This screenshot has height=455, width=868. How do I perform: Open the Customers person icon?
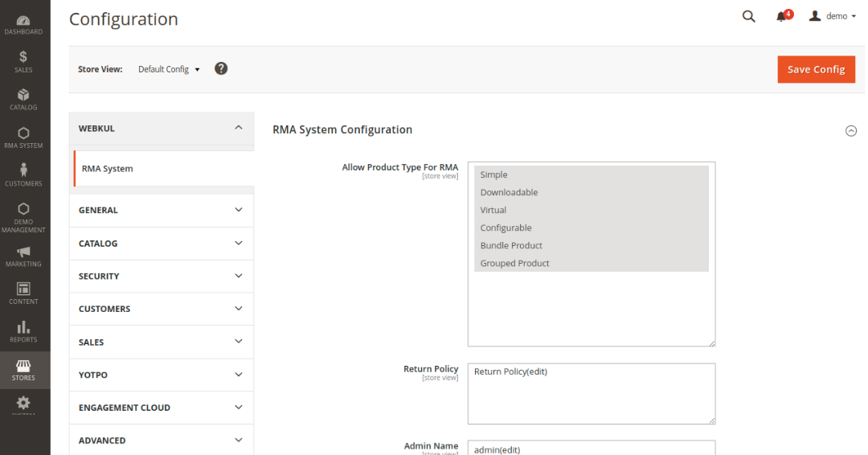(x=23, y=170)
